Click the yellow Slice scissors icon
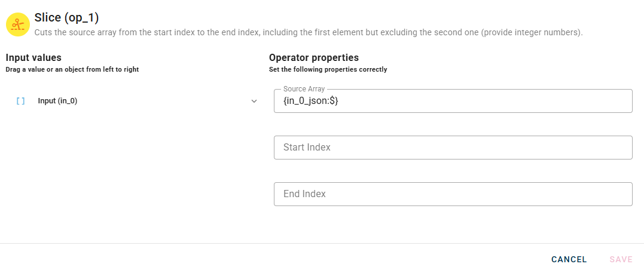The image size is (644, 273). pyautogui.click(x=18, y=24)
